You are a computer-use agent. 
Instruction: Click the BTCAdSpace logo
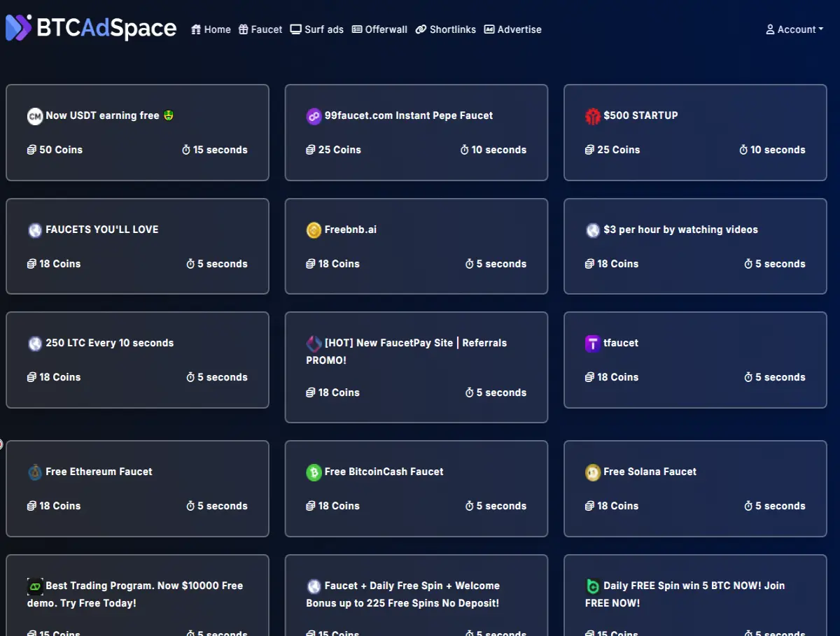click(91, 28)
